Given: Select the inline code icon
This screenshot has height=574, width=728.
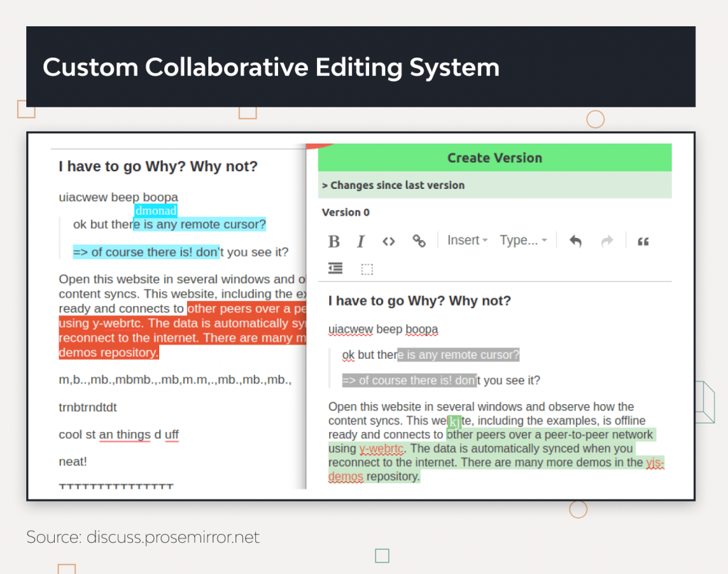Looking at the screenshot, I should (x=388, y=241).
